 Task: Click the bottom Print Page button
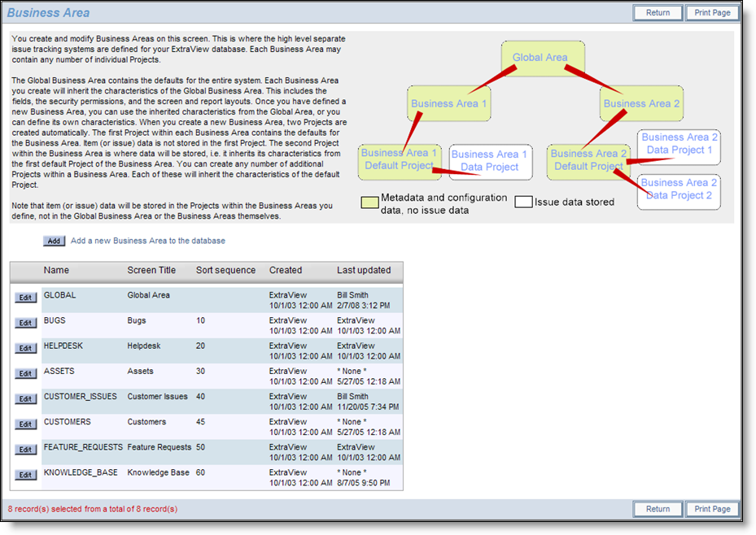pos(712,509)
